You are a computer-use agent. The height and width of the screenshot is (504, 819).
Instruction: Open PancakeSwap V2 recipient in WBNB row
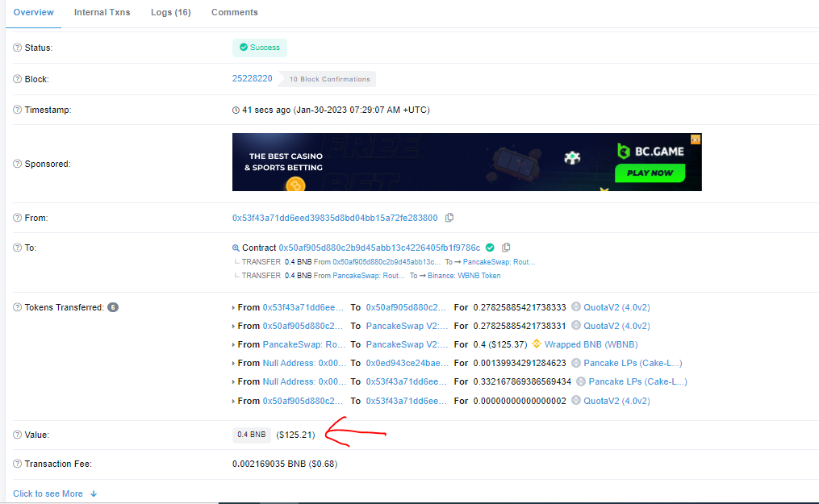[407, 344]
